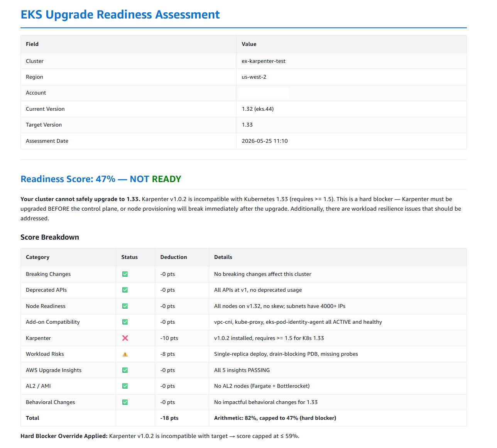Click the 'Value' column header
The height and width of the screenshot is (448, 497).
pyautogui.click(x=249, y=44)
